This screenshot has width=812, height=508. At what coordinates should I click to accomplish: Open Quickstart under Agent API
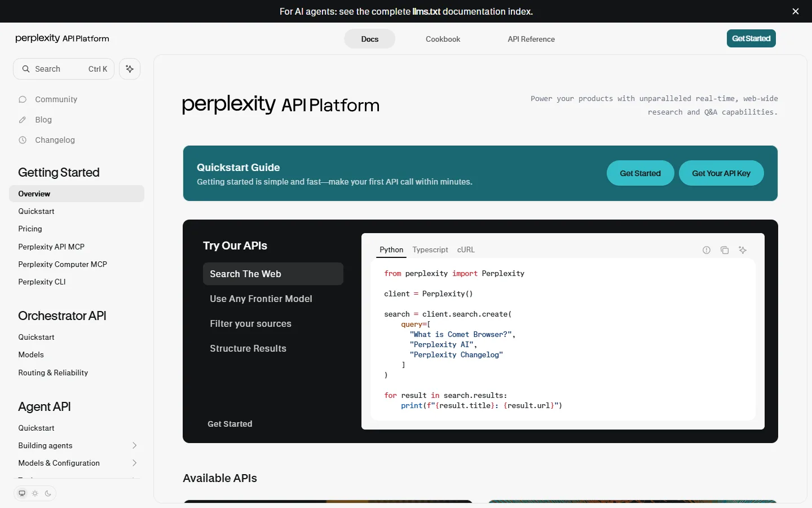77,428
